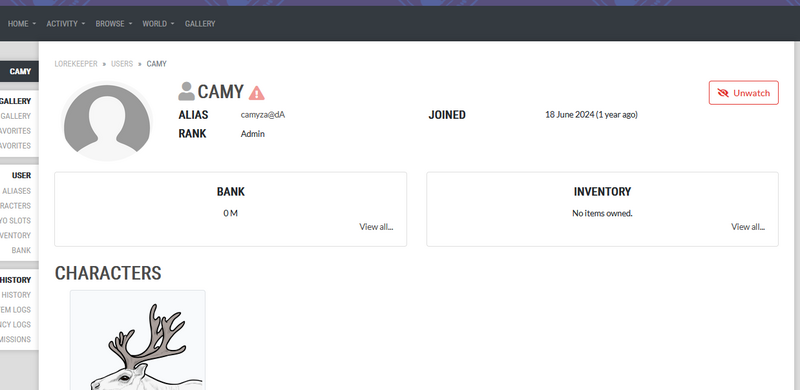
Task: Open the HOME dropdown menu
Action: pyautogui.click(x=22, y=23)
